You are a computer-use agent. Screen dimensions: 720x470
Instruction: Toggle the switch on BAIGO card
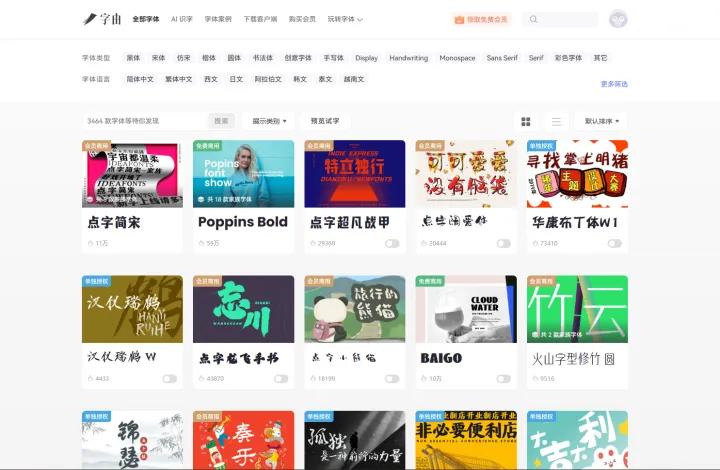pos(503,379)
